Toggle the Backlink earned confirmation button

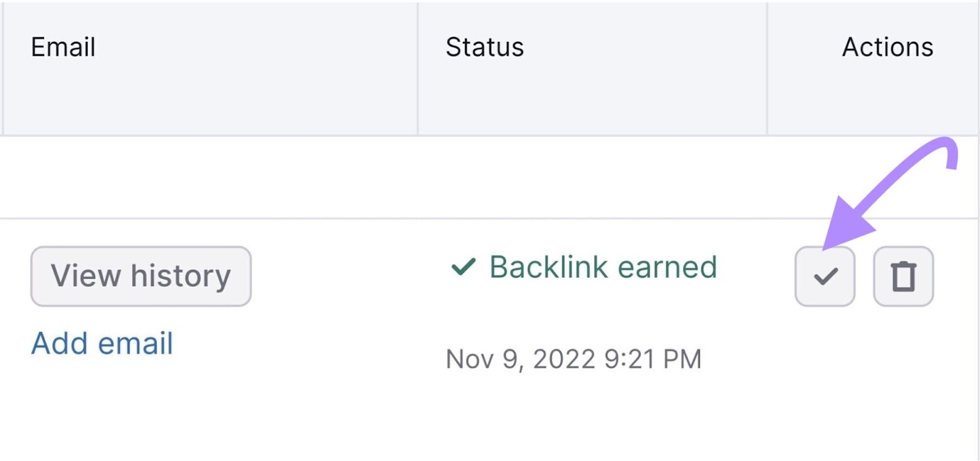coord(824,276)
